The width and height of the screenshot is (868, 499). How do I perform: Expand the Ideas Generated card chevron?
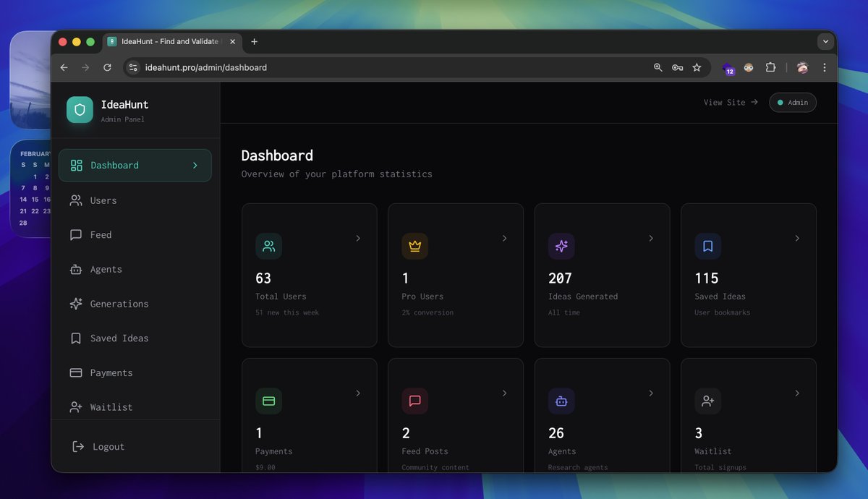[x=651, y=238]
